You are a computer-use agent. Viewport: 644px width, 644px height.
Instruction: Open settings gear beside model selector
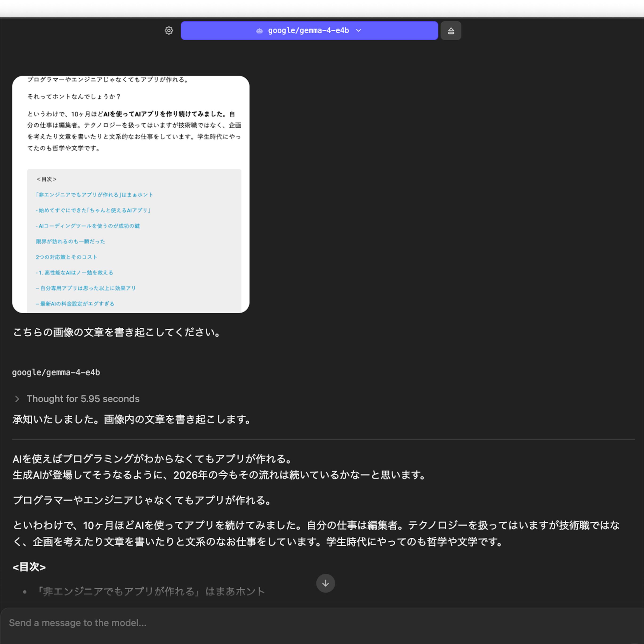tap(169, 31)
